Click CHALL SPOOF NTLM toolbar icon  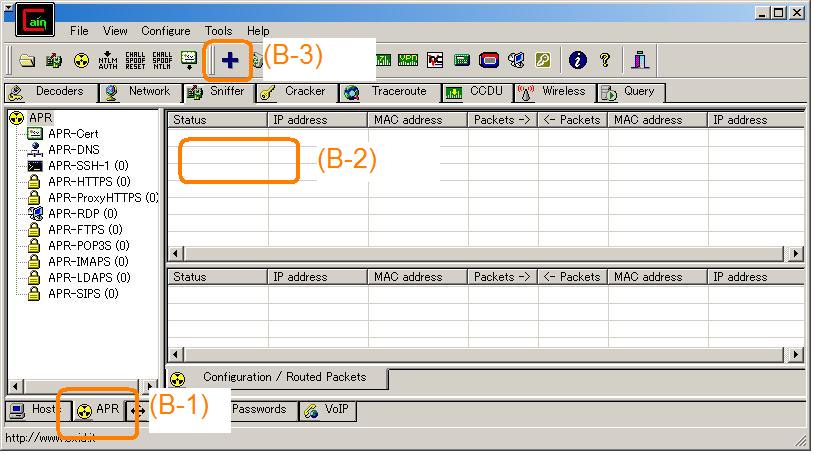pyautogui.click(x=162, y=61)
